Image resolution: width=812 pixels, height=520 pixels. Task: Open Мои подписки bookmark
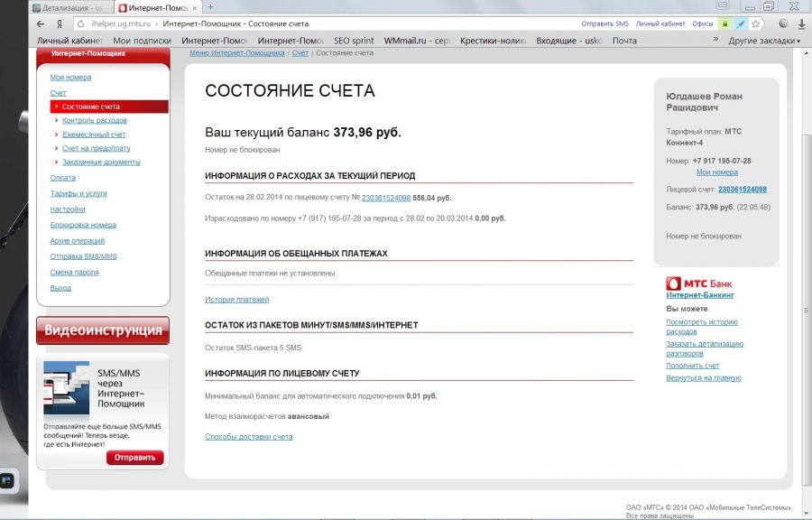point(142,41)
